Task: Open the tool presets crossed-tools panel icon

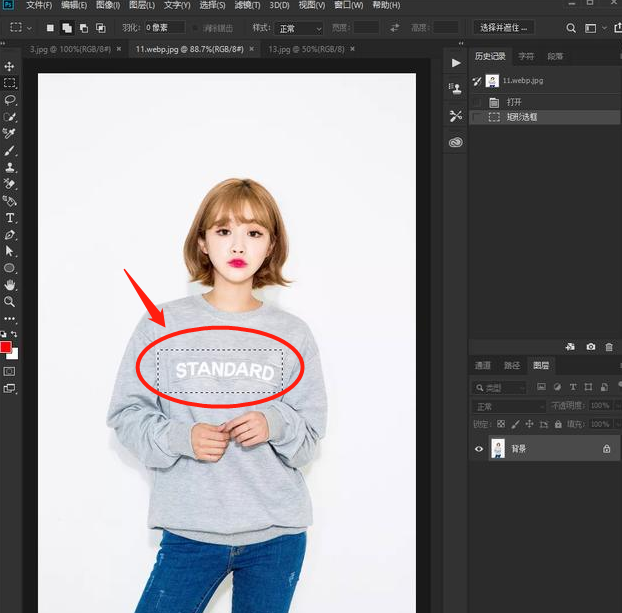Action: point(455,116)
